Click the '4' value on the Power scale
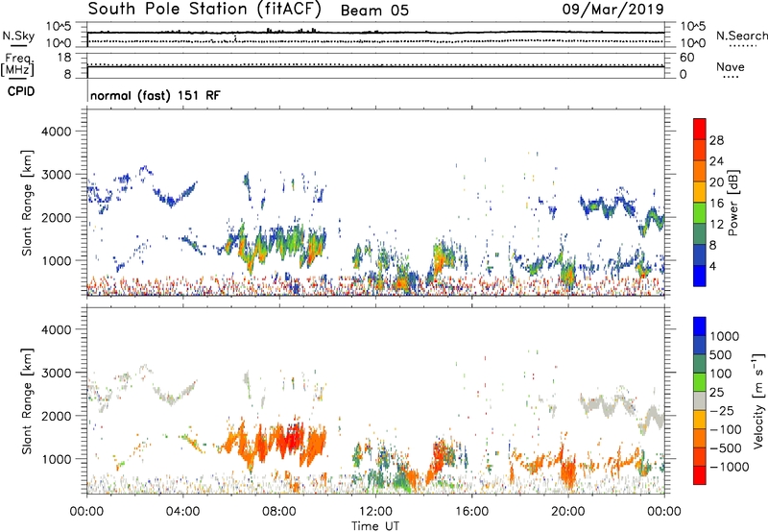Viewport: 768px width, 532px height. coord(712,266)
